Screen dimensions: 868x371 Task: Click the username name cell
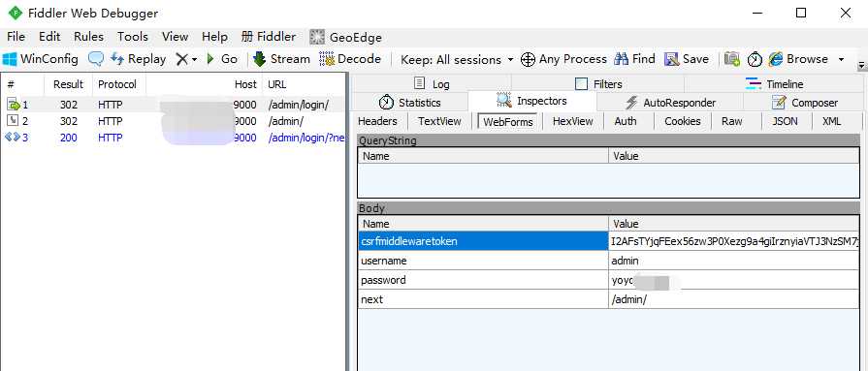point(483,261)
